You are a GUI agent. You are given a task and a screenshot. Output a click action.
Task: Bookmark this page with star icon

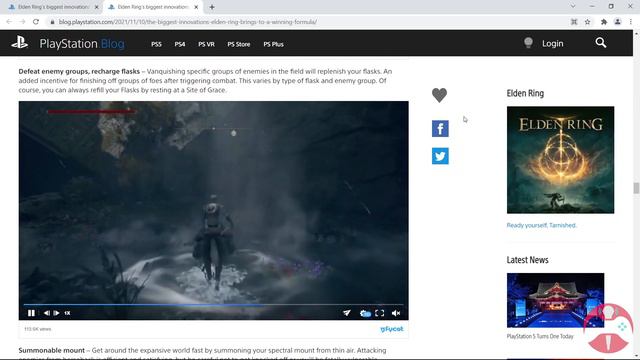pos(587,22)
